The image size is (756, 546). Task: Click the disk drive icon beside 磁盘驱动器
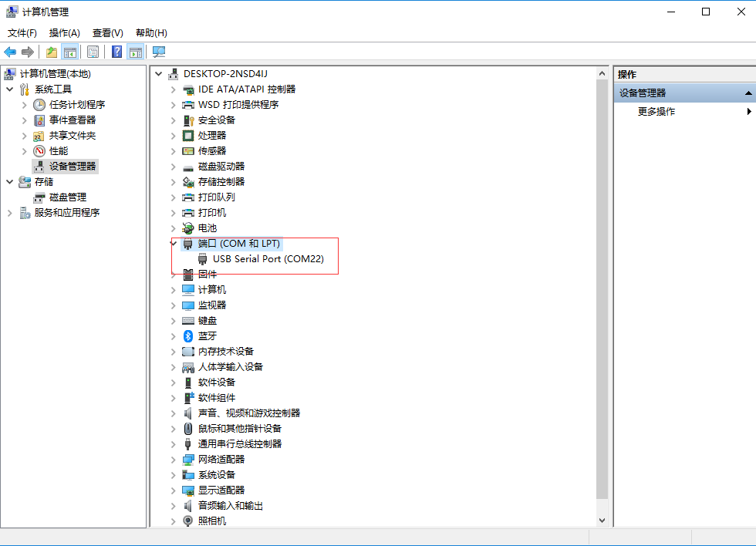pyautogui.click(x=188, y=167)
